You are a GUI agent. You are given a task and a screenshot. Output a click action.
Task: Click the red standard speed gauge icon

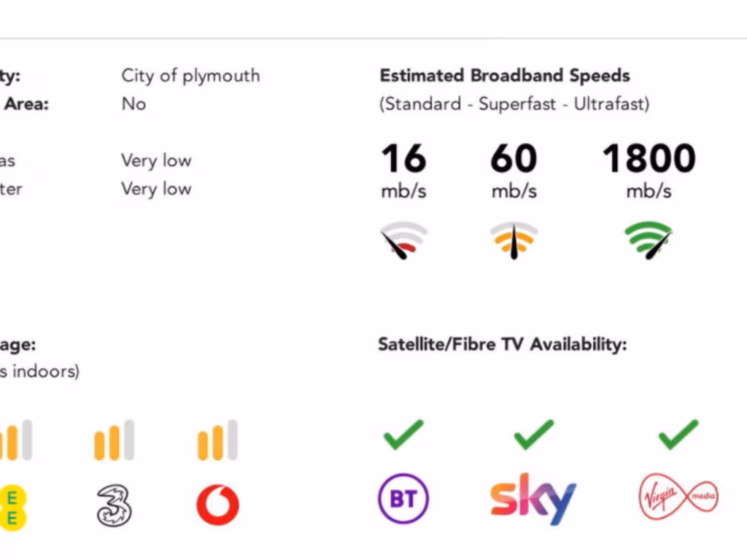click(x=403, y=241)
